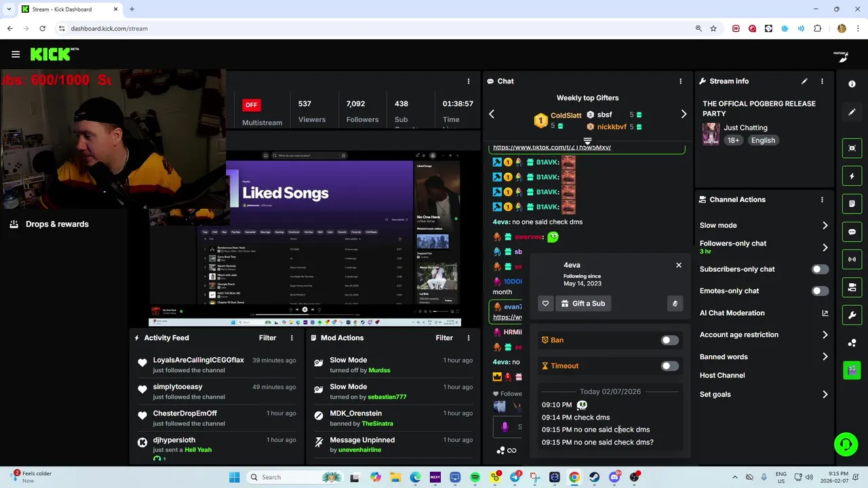
Task: Click the address bar URL
Action: [x=109, y=28]
